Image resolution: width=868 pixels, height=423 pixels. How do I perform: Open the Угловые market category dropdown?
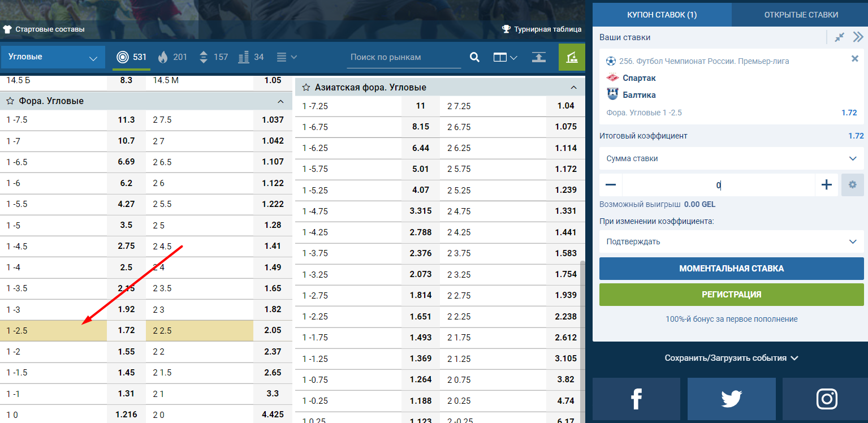(x=53, y=57)
